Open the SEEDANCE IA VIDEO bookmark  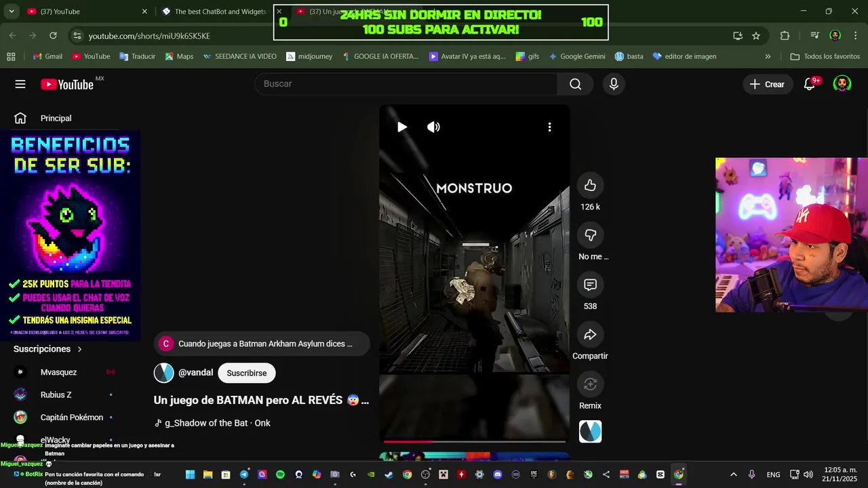239,56
